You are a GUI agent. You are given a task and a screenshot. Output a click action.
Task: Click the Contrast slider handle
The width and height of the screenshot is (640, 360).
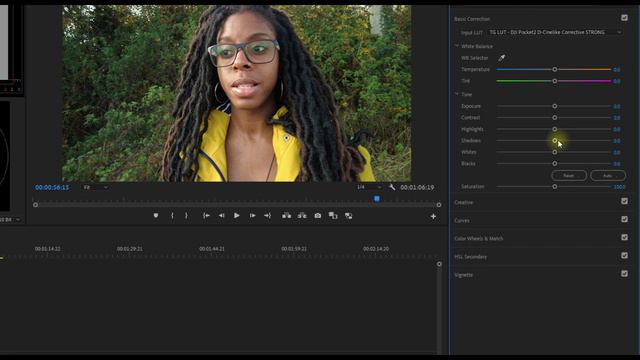(x=555, y=118)
